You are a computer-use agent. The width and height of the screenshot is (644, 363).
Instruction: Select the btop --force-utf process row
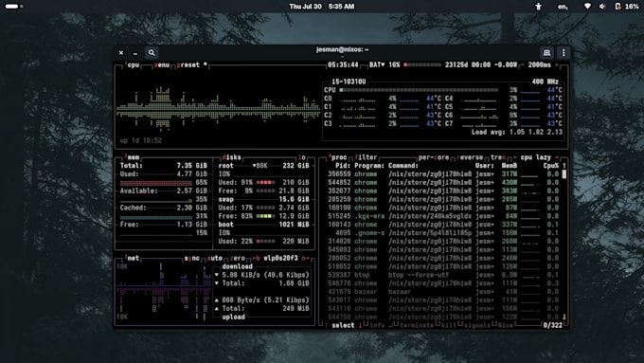pos(443,275)
